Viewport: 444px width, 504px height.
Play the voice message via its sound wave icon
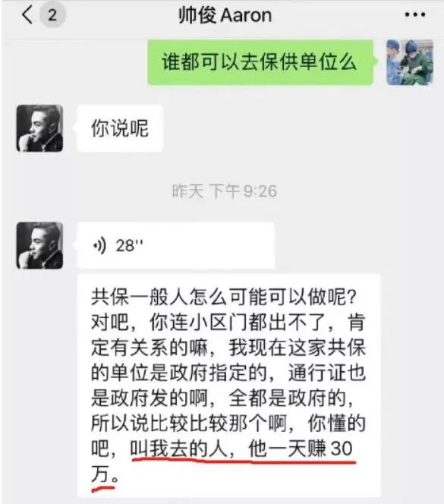99,246
